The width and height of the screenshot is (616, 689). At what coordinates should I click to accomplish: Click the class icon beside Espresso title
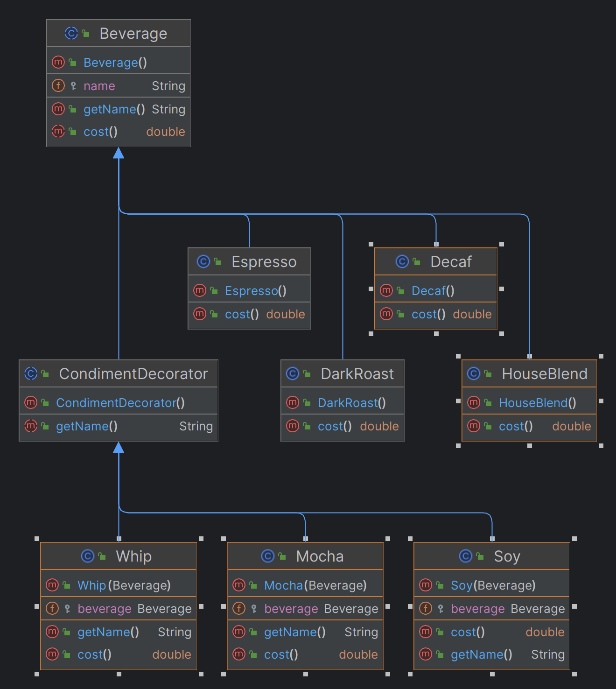coord(203,261)
